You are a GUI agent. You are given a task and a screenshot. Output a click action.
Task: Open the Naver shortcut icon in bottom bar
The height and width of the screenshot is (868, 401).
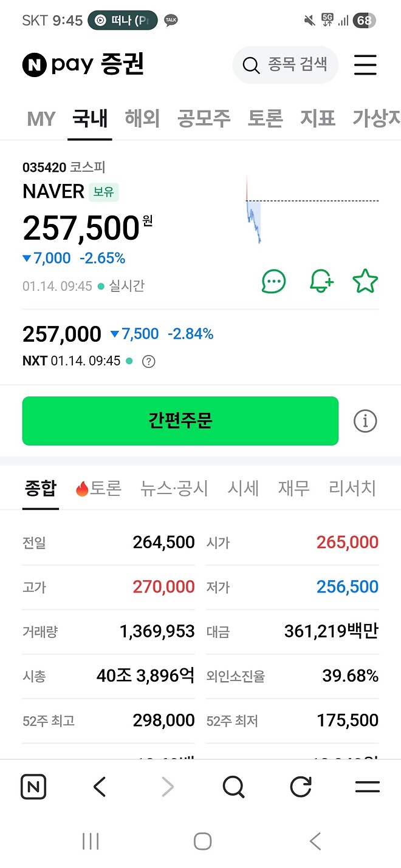point(33,787)
